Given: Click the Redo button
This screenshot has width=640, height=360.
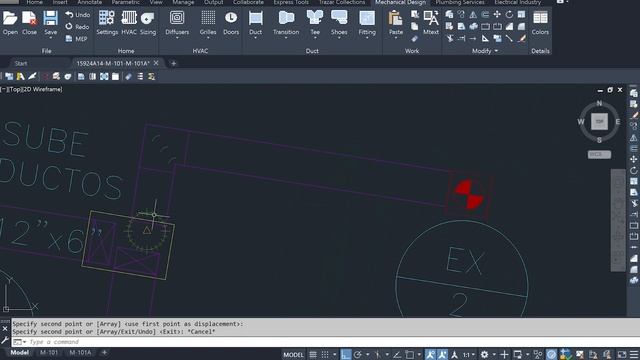Looking at the screenshot, I should (78, 27).
